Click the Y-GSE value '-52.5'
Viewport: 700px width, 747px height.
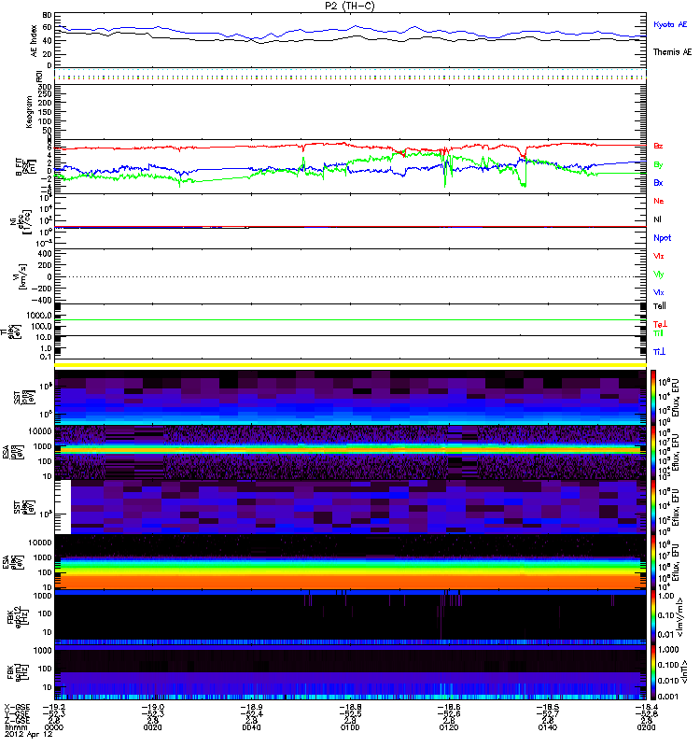(x=350, y=713)
